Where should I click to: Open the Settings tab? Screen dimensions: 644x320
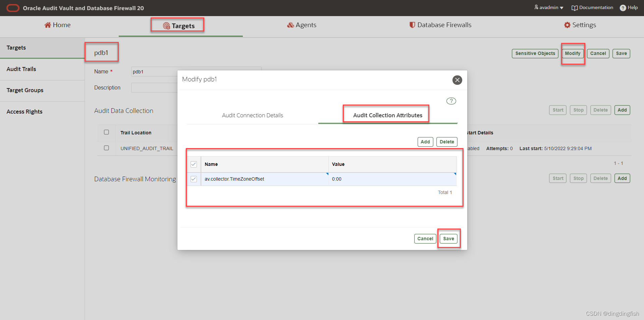tap(580, 25)
